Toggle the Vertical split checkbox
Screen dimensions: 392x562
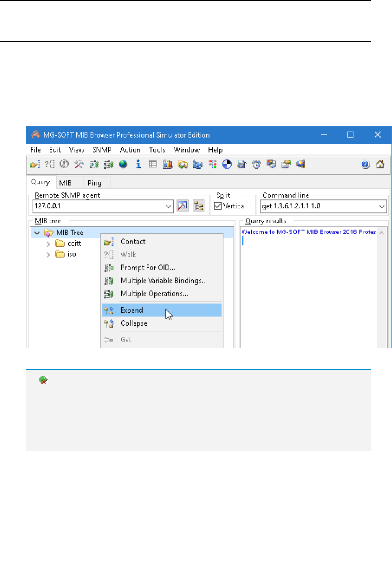(218, 206)
